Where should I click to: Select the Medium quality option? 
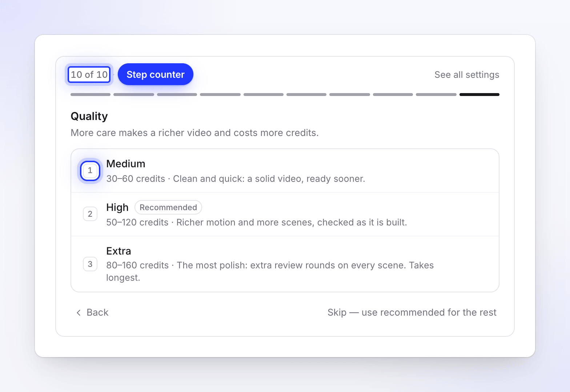click(x=285, y=171)
